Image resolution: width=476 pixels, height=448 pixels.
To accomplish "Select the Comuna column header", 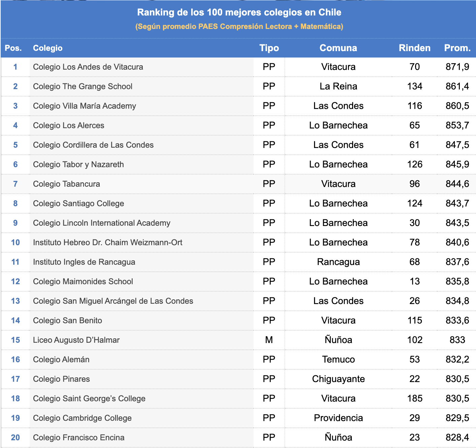I will [x=338, y=48].
